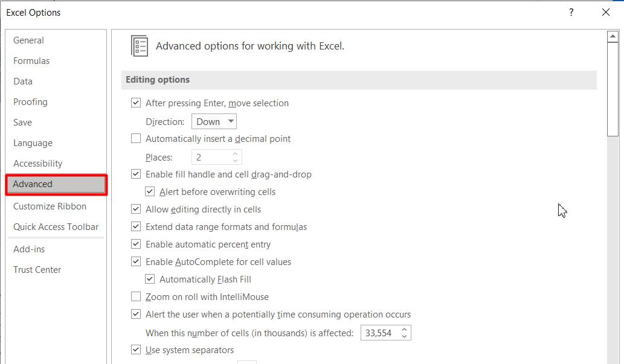Decrease the cell threshold spinner value
This screenshot has height=364, width=624.
point(404,336)
